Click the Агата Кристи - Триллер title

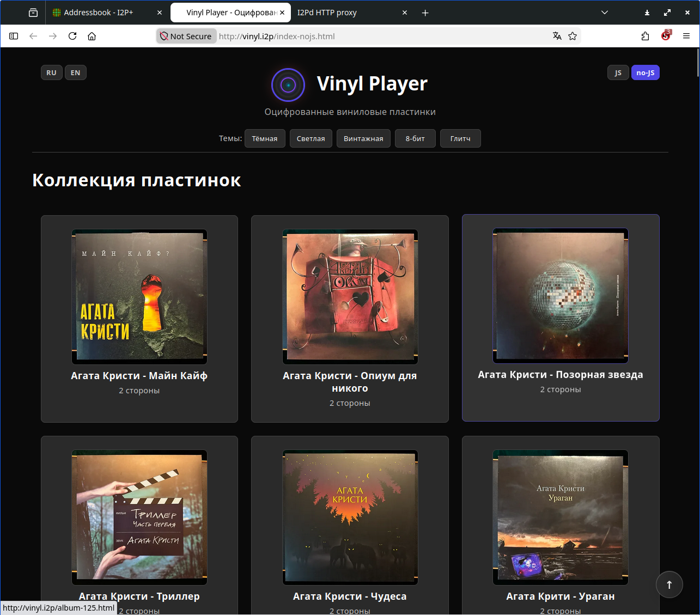tap(139, 596)
